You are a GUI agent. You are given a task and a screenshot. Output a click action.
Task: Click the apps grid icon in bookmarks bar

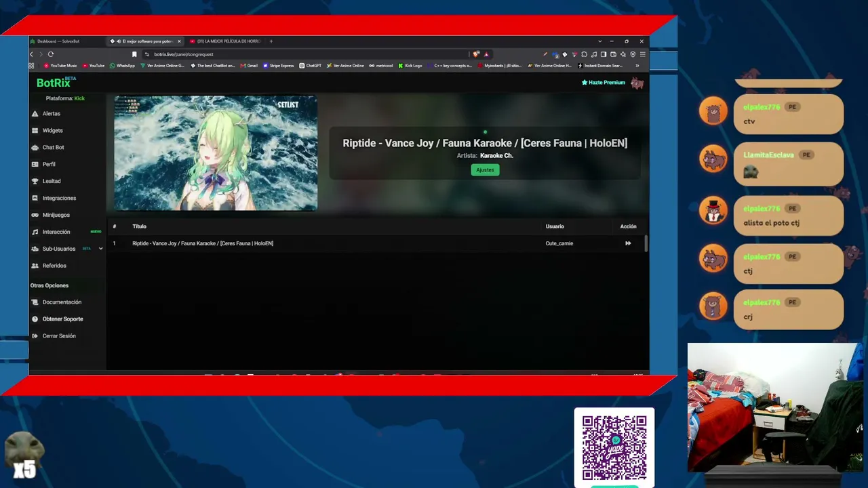pos(31,66)
